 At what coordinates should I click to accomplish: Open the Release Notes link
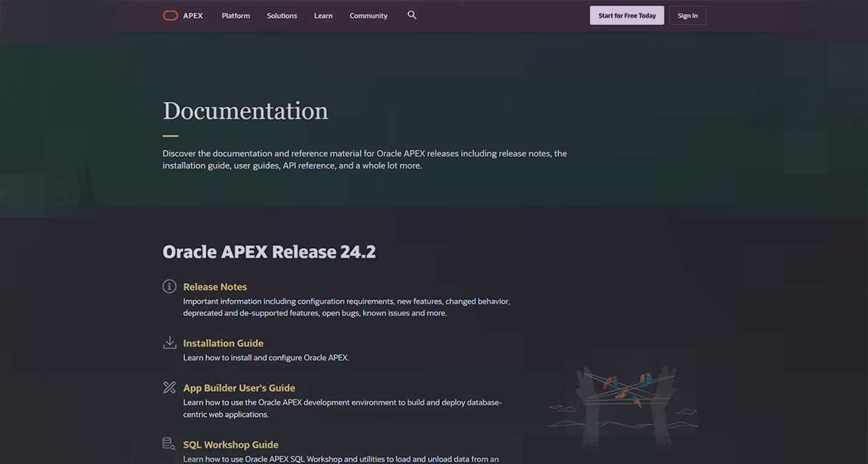click(215, 287)
